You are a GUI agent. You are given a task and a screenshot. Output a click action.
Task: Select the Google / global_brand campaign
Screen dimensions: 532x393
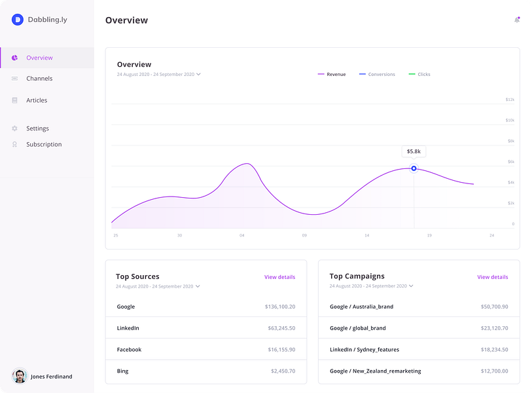[419, 327]
